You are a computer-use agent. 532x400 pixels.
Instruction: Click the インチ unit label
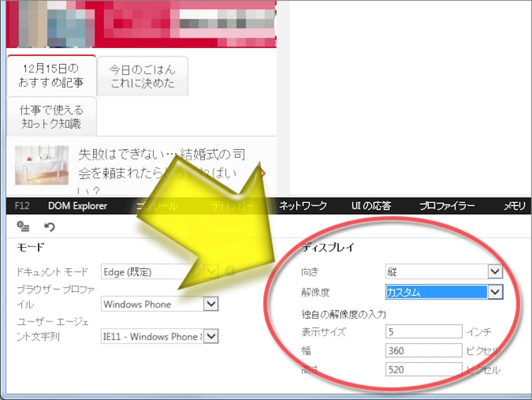pos(479,331)
